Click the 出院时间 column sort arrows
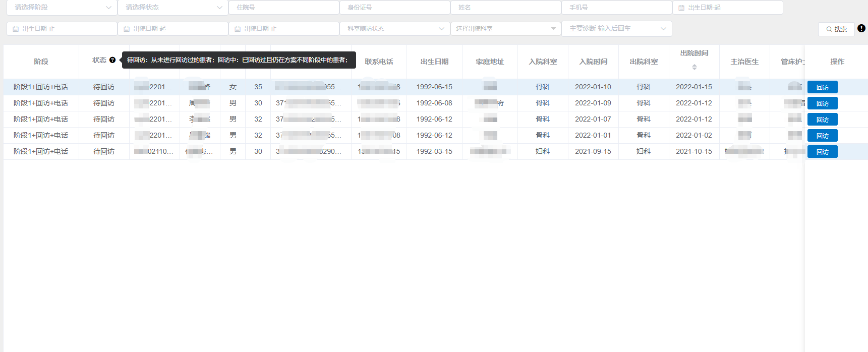 coord(694,67)
